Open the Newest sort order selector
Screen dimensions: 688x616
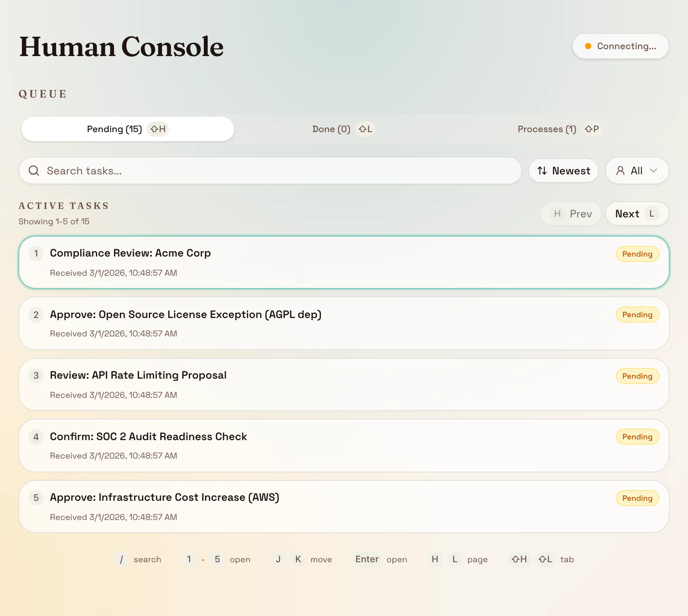pos(563,171)
